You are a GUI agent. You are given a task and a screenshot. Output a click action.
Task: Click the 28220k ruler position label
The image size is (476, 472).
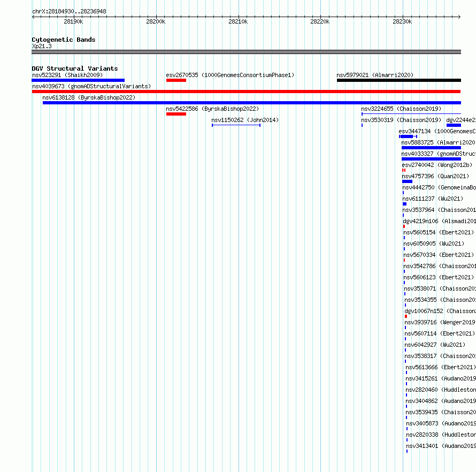coord(320,21)
